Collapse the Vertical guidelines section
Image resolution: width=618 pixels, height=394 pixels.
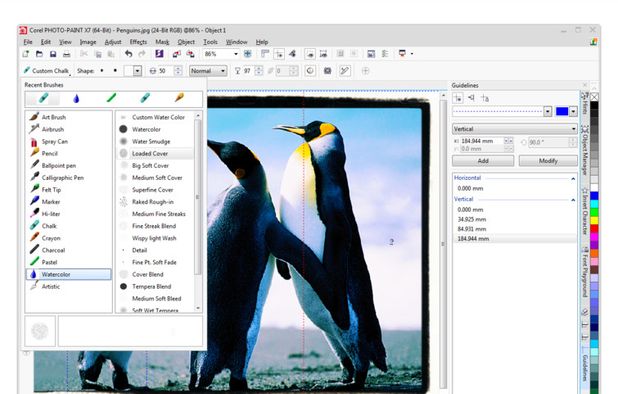pos(573,200)
